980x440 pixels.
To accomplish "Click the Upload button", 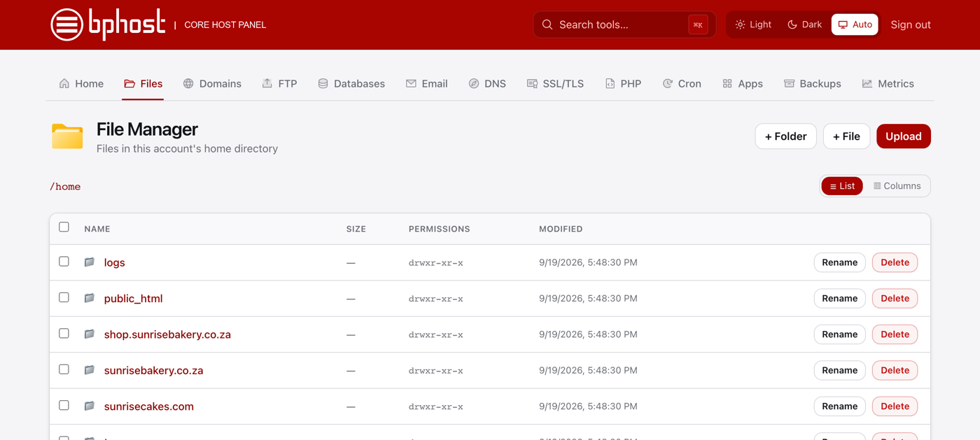I will (904, 136).
